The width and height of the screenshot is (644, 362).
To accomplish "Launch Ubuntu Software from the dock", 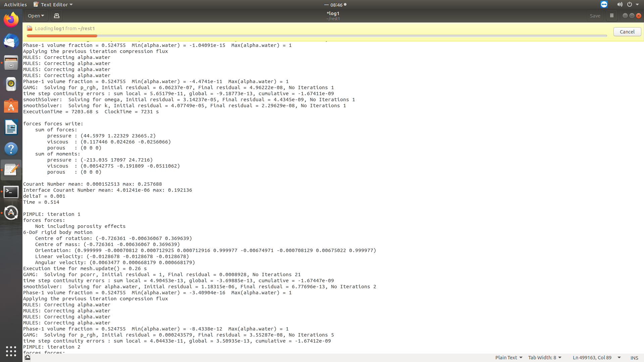I will click(11, 106).
